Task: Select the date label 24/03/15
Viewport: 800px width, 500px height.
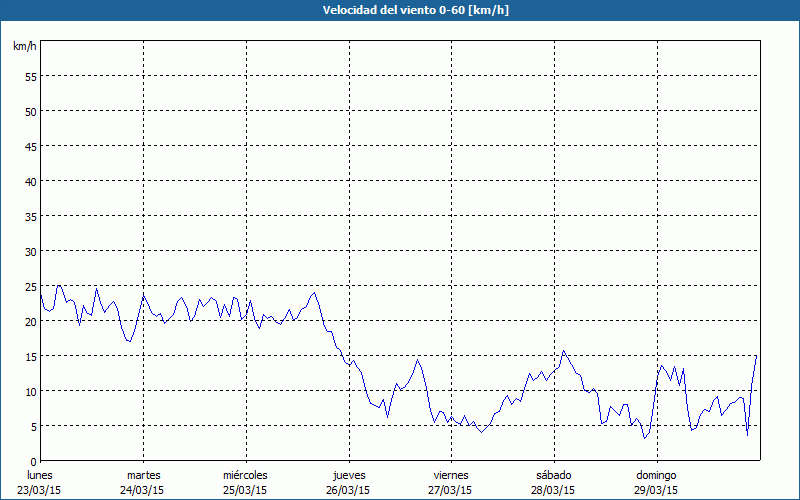Action: click(143, 490)
